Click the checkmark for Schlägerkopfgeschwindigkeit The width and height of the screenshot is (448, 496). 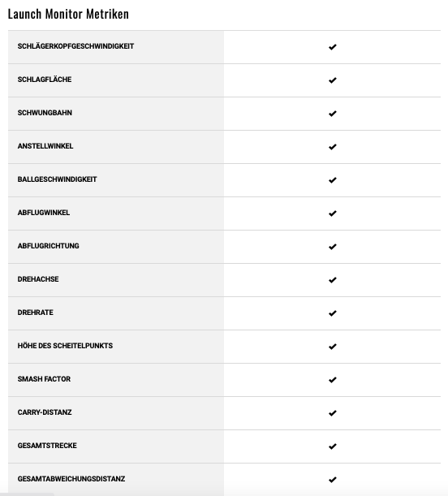tap(332, 47)
